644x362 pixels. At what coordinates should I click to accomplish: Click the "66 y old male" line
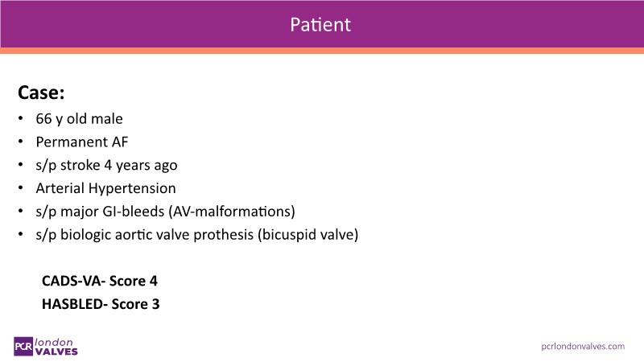click(x=79, y=118)
